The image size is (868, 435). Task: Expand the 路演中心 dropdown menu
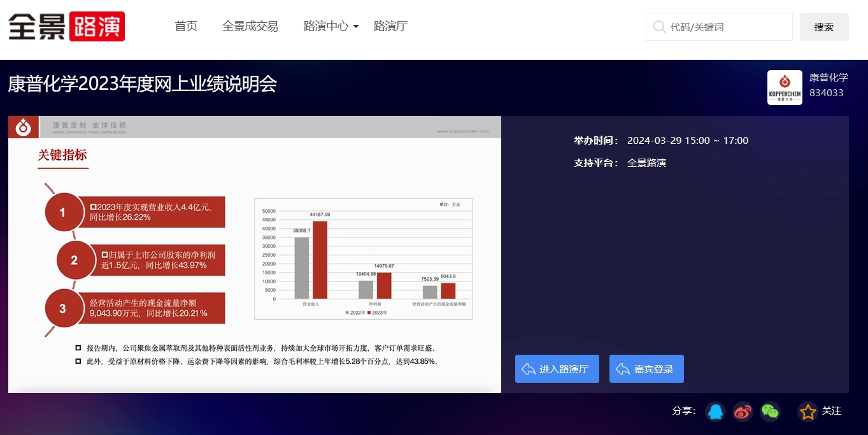point(326,26)
